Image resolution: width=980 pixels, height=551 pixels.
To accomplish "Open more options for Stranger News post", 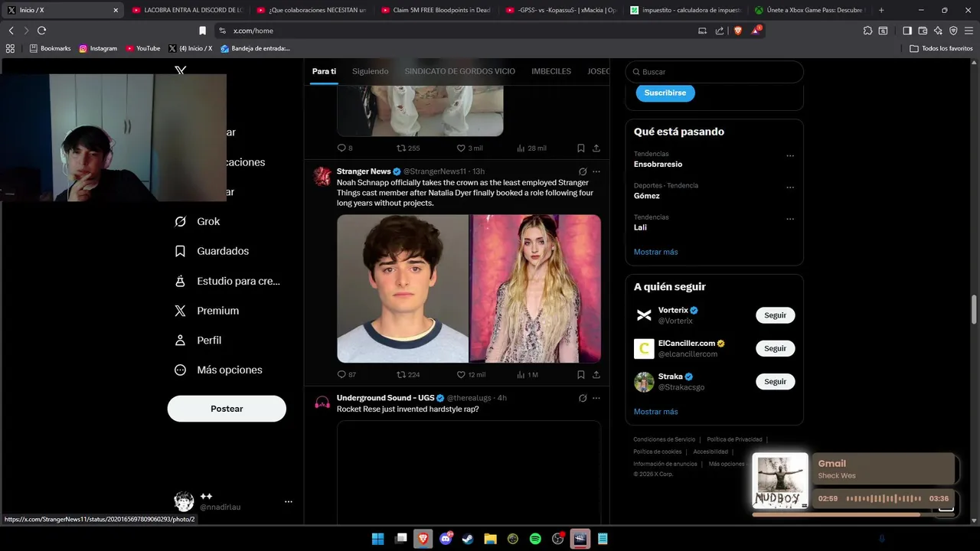I will [596, 171].
